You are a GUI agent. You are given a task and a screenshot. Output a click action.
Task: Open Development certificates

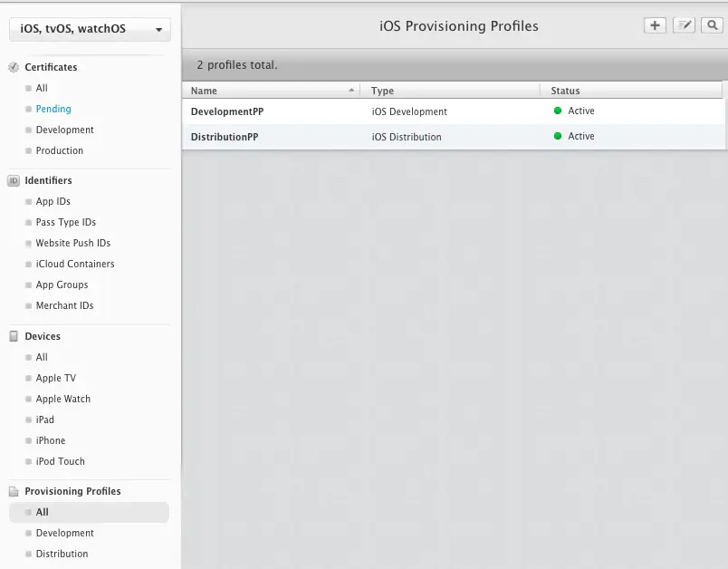pos(64,130)
